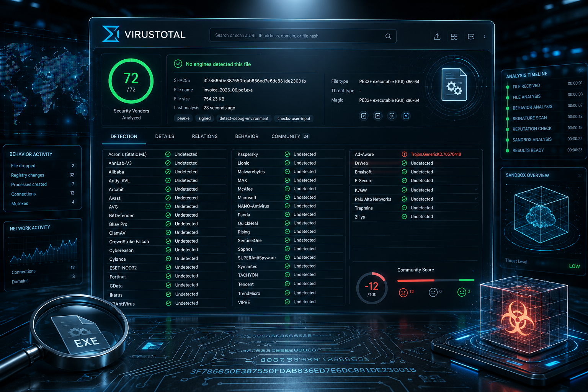Screen dimensions: 588x392
Task: Open Processes created in Behavior Activity
Action: 42,184
